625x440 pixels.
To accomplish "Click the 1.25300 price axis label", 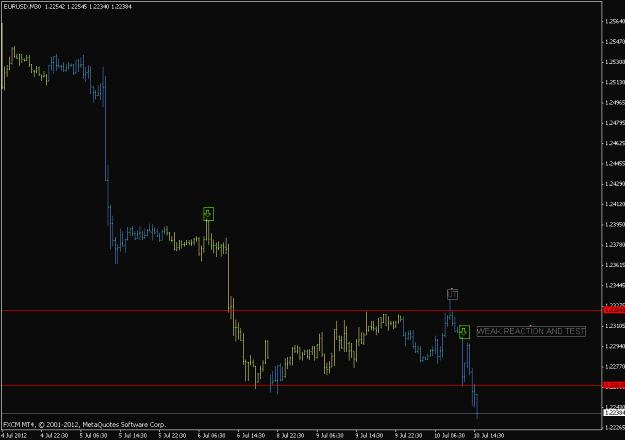I will [615, 62].
